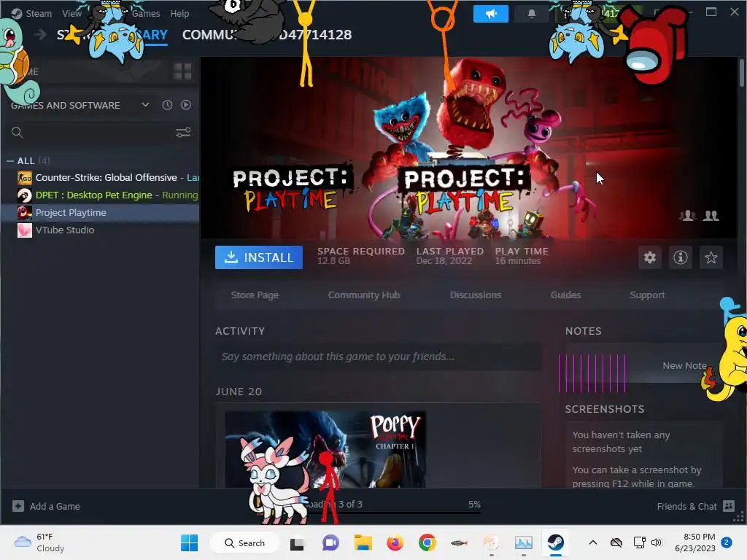Open the game info icon
747x560 pixels.
[x=681, y=257]
